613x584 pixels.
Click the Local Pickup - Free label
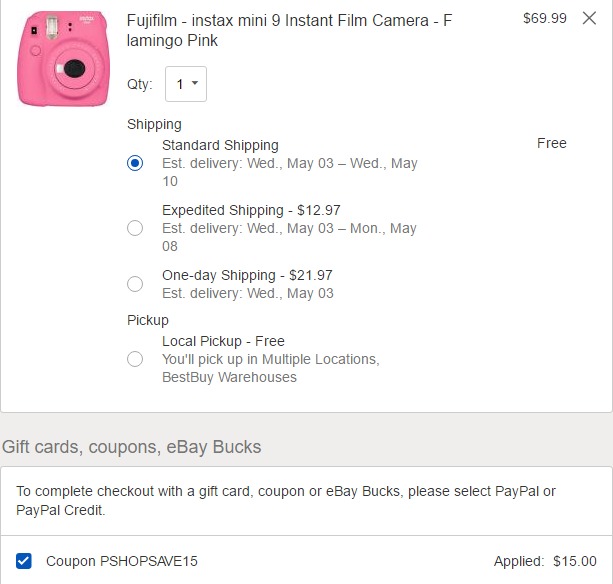223,341
